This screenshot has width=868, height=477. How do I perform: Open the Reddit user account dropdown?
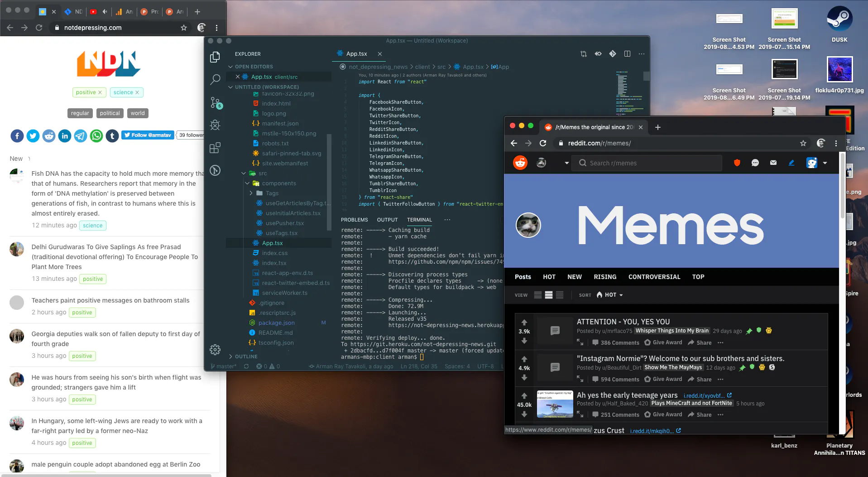click(817, 163)
